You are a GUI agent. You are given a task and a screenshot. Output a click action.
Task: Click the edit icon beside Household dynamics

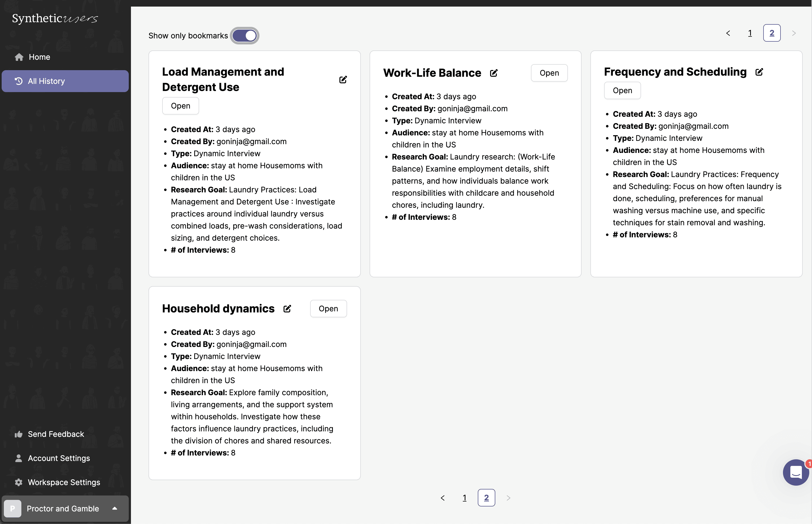pos(287,309)
